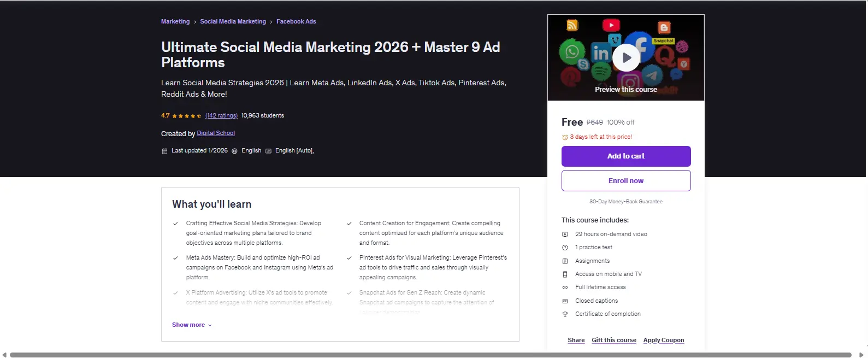
Task: Click checkmark beside Crafting Effective Social Media Strategies
Action: (x=175, y=224)
